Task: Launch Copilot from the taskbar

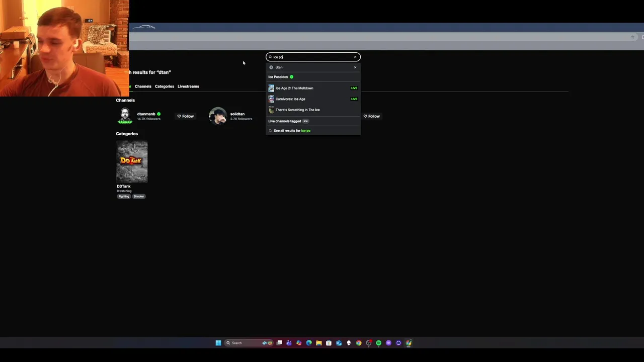Action: click(x=299, y=343)
